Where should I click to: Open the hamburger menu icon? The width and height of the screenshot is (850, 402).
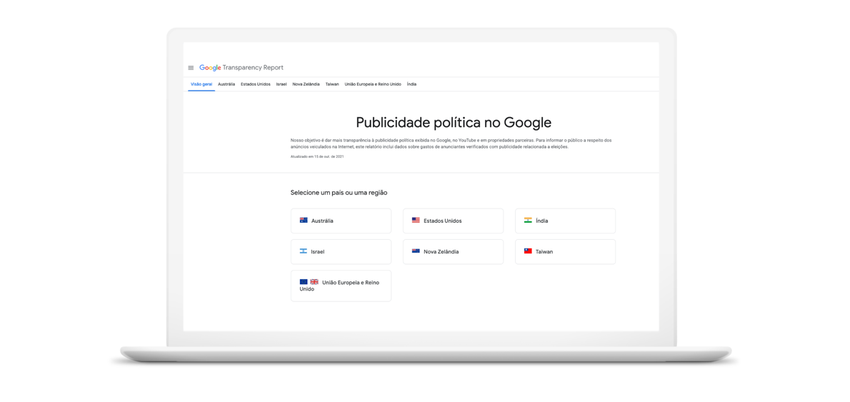click(191, 68)
